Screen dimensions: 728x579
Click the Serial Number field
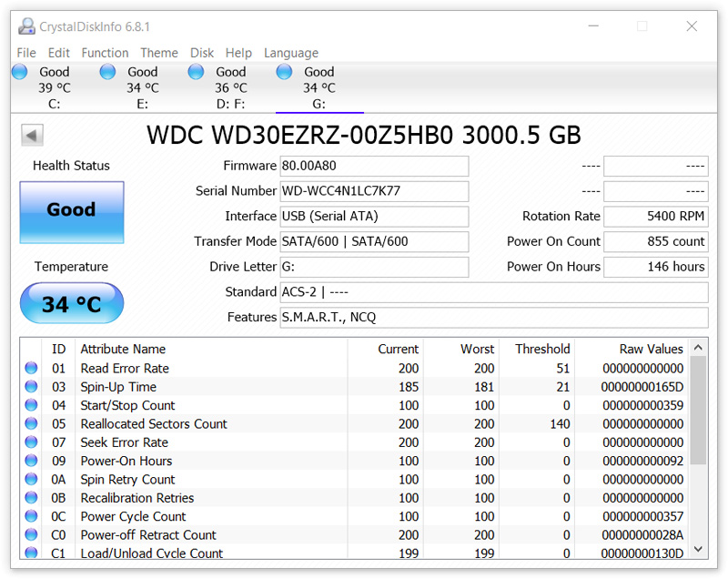click(374, 191)
